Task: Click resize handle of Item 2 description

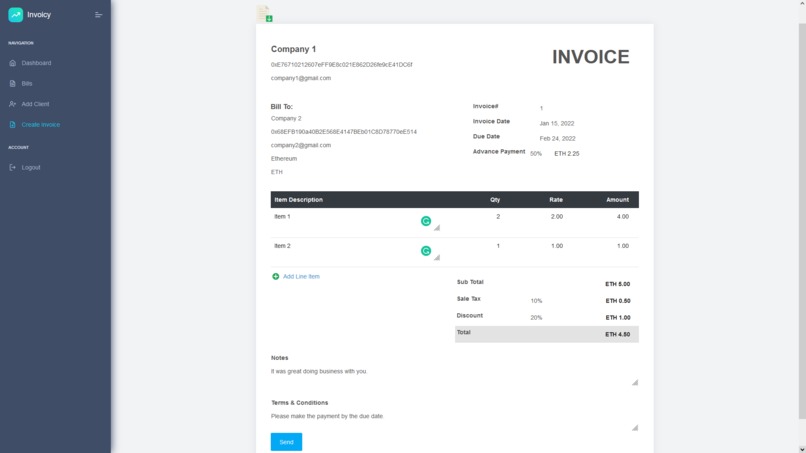Action: (436, 257)
